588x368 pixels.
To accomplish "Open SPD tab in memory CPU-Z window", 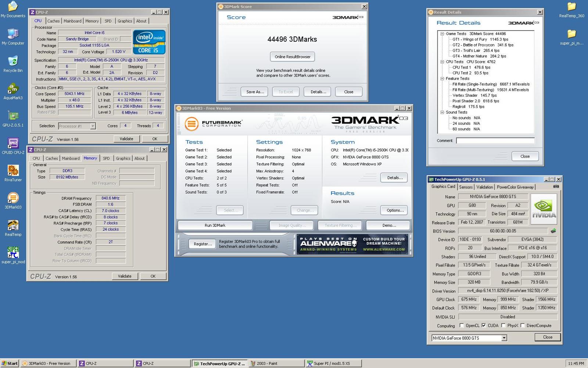I will click(106, 158).
